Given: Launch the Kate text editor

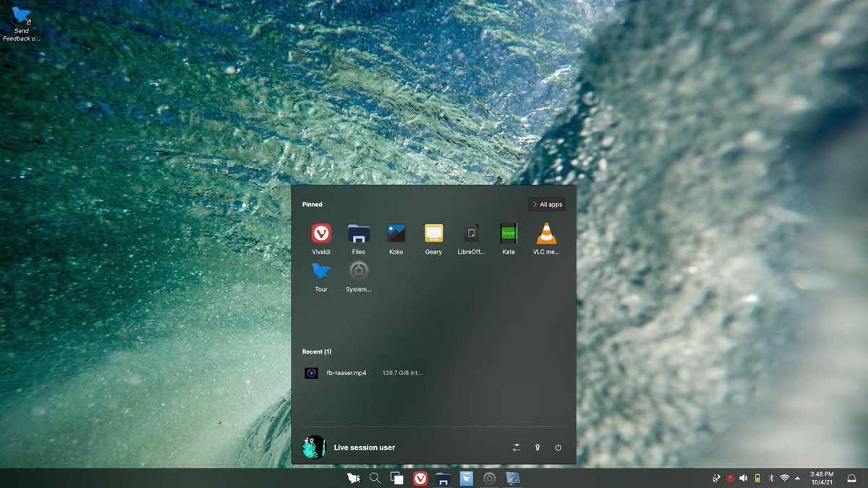Looking at the screenshot, I should pos(509,235).
